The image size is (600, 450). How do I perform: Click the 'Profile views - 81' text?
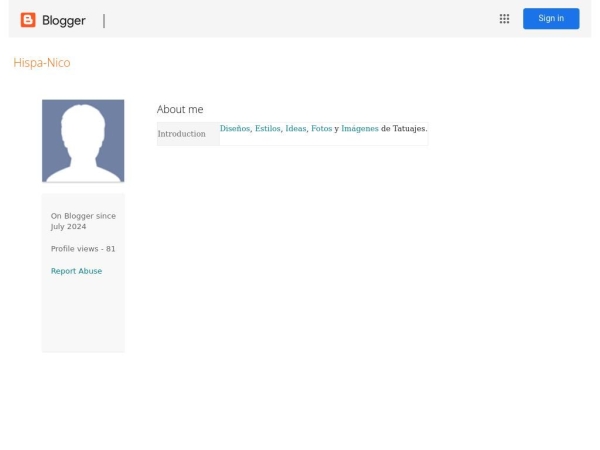pyautogui.click(x=83, y=249)
